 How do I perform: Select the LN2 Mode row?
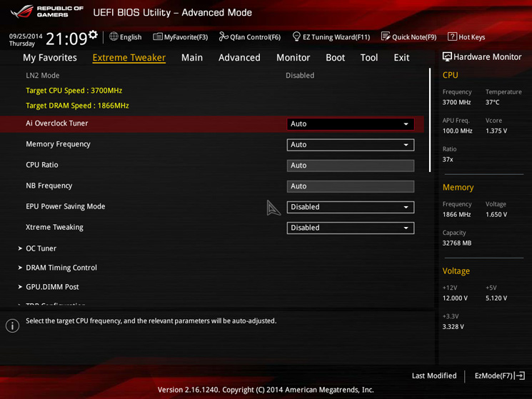[212, 75]
